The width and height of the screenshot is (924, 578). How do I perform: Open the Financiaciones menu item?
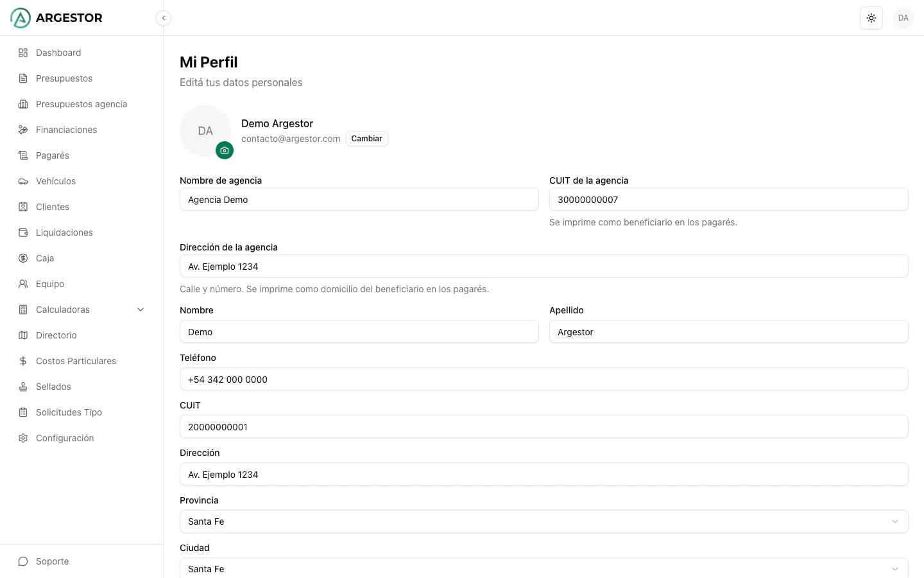(x=82, y=130)
